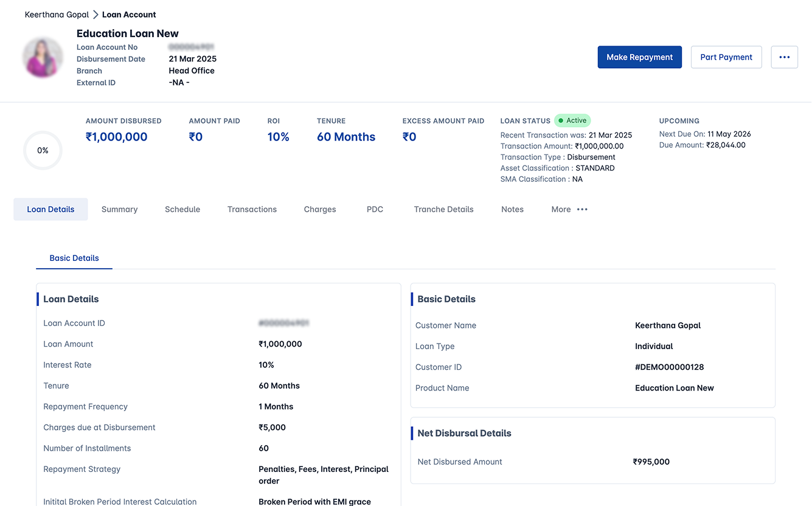Click the customer profile avatar

pyautogui.click(x=43, y=57)
